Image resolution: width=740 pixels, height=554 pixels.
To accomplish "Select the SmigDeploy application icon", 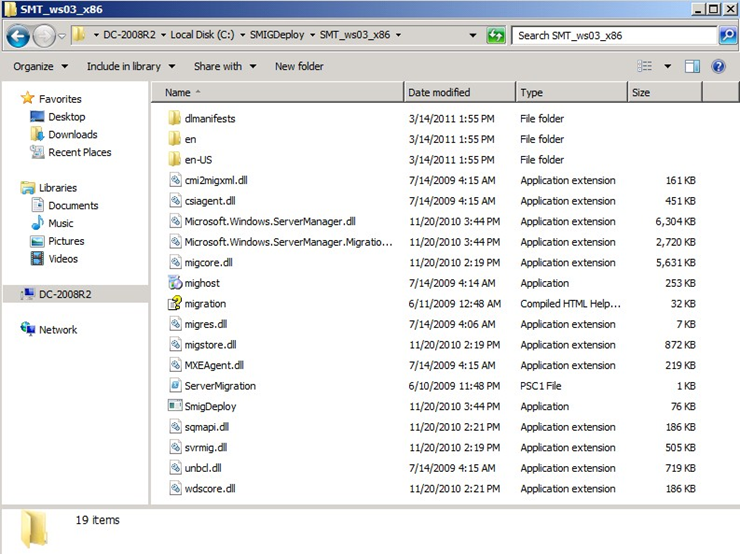I will [175, 406].
